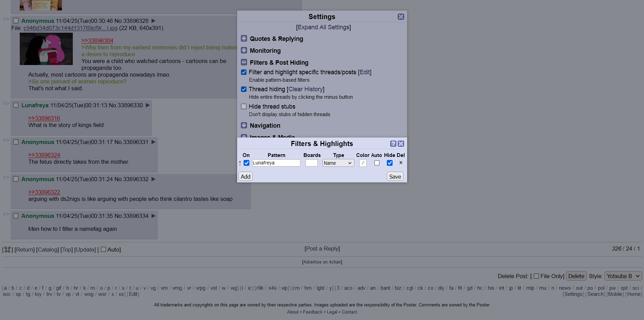Click Expand All Settings link
Viewport: 644px width, 320px height.
click(x=324, y=27)
